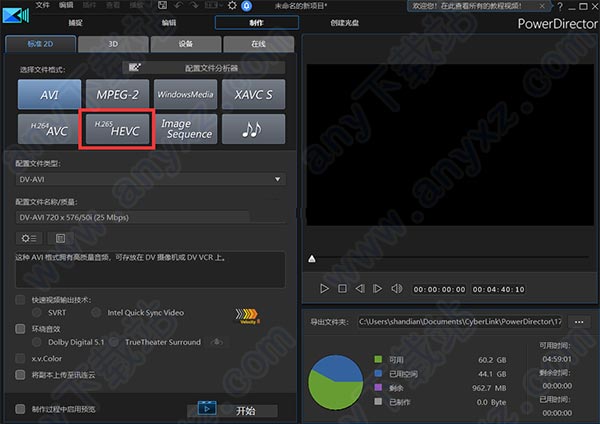Select the H.264 AVC format
Screen dimensions: 600x424
click(x=48, y=129)
